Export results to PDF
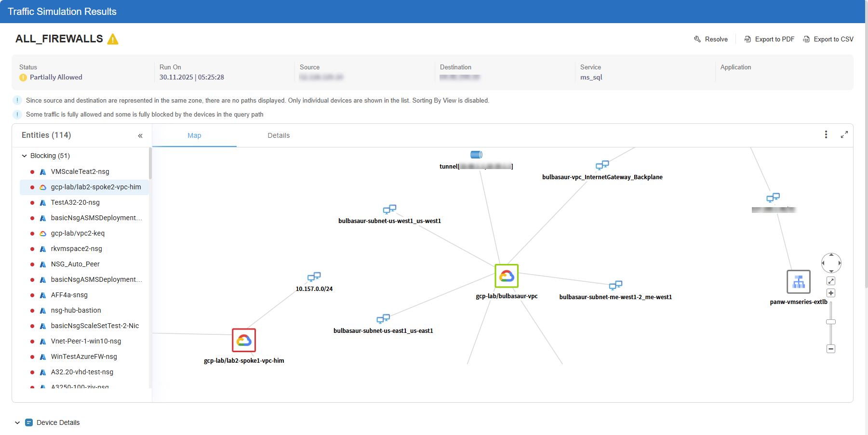This screenshot has height=435, width=868. point(769,40)
